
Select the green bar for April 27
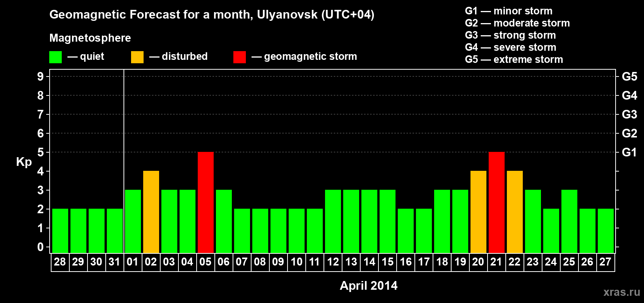pos(606,231)
